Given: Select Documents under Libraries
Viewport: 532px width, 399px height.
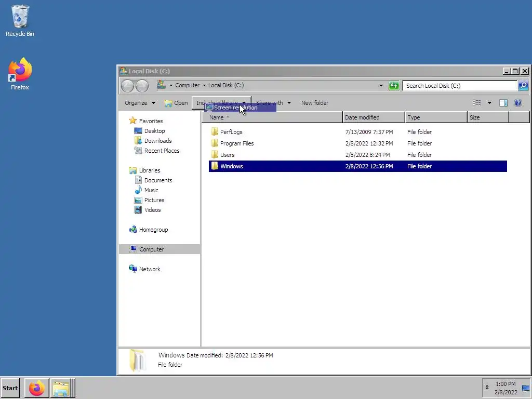Looking at the screenshot, I should coord(158,180).
